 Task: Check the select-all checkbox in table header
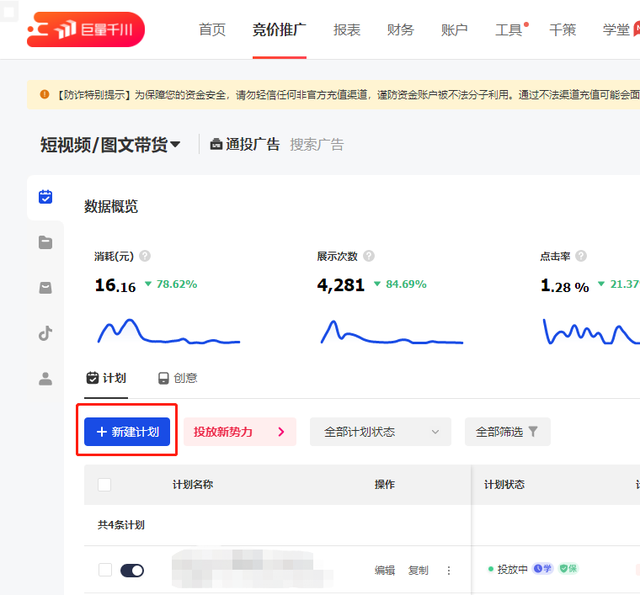[x=104, y=484]
